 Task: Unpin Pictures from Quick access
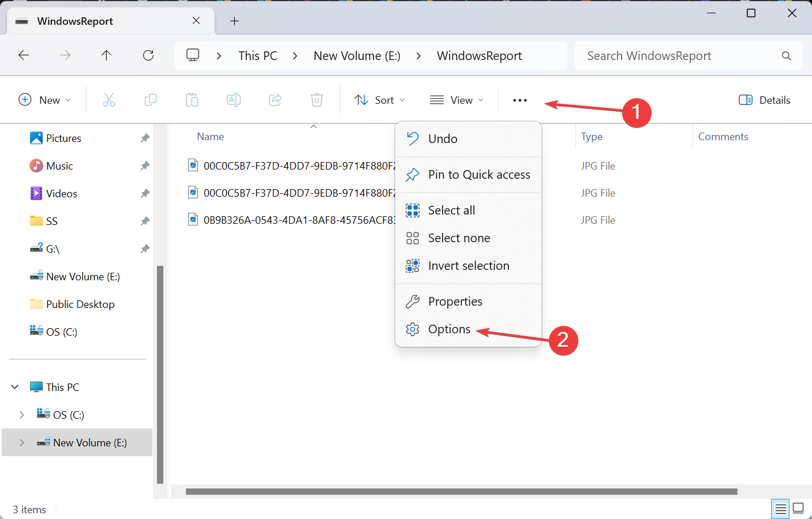pyautogui.click(x=145, y=138)
